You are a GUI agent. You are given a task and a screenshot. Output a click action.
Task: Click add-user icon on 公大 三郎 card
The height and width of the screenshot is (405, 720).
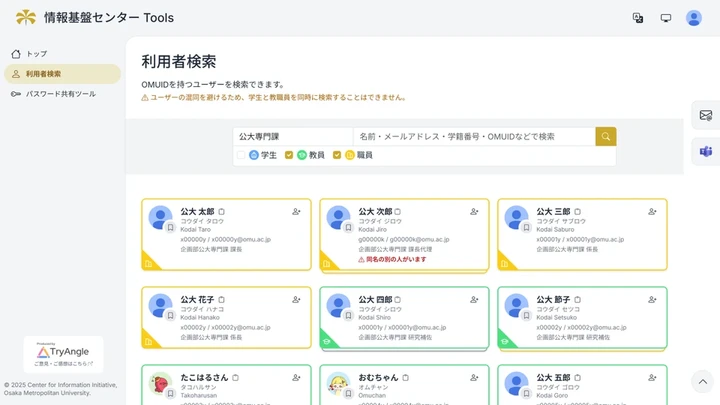click(x=652, y=212)
